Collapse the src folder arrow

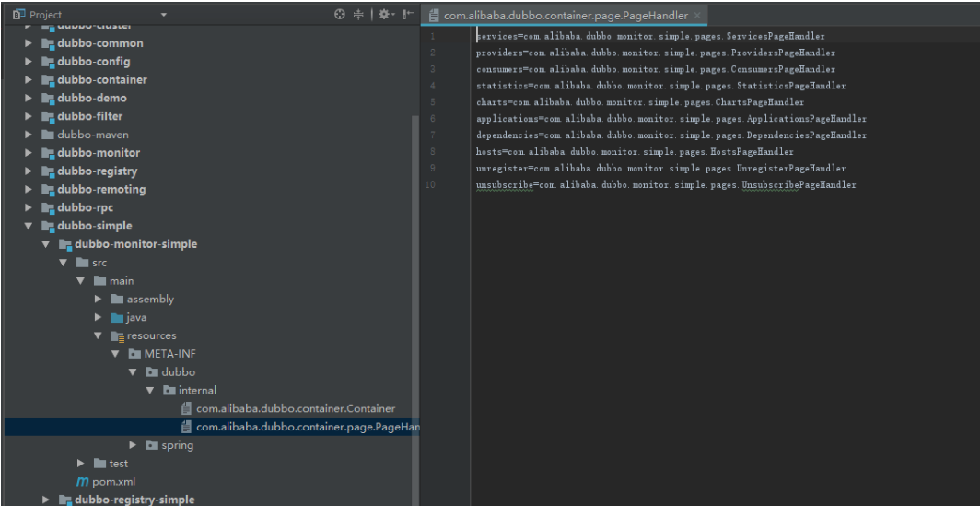click(64, 263)
